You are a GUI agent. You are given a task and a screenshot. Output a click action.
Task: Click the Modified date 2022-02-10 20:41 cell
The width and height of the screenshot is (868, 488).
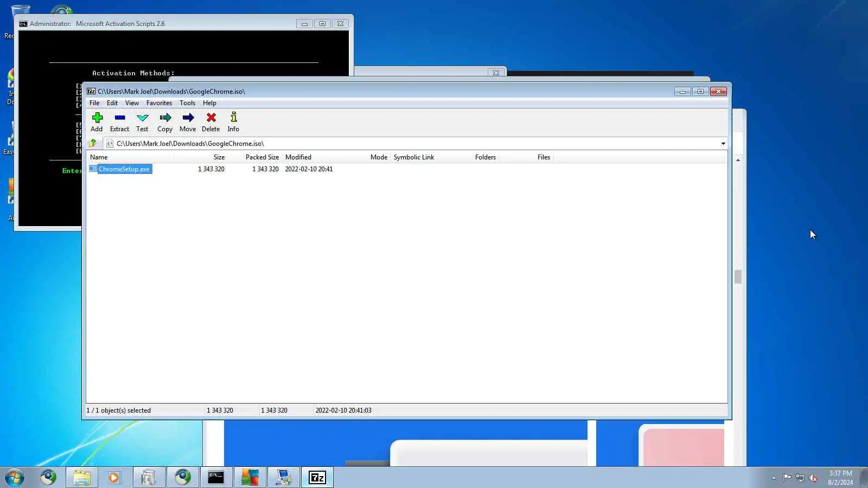click(309, 169)
